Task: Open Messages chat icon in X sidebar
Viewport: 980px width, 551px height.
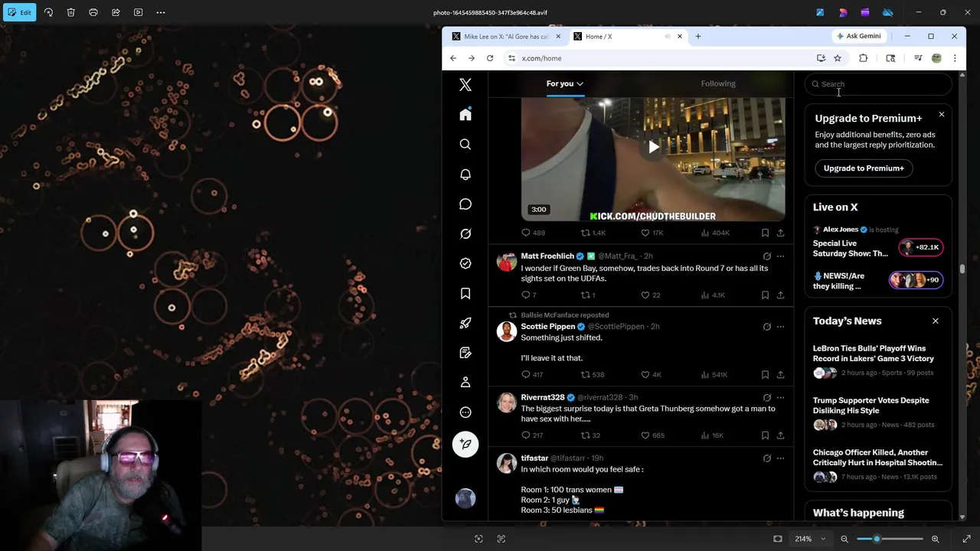Action: (x=465, y=204)
